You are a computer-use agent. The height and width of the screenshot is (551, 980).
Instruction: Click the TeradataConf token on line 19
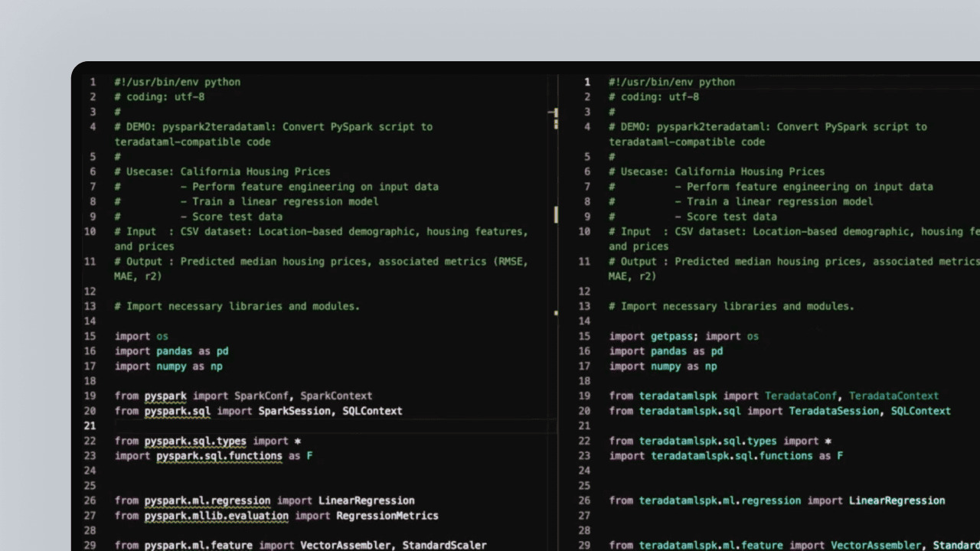point(801,396)
